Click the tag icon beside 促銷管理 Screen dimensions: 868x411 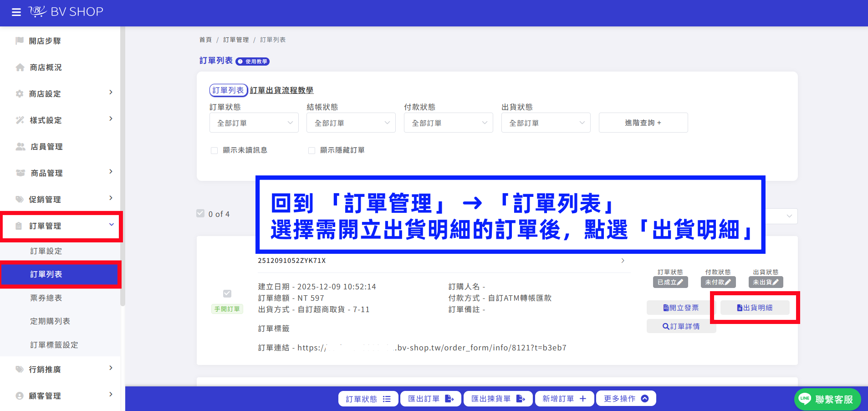20,200
